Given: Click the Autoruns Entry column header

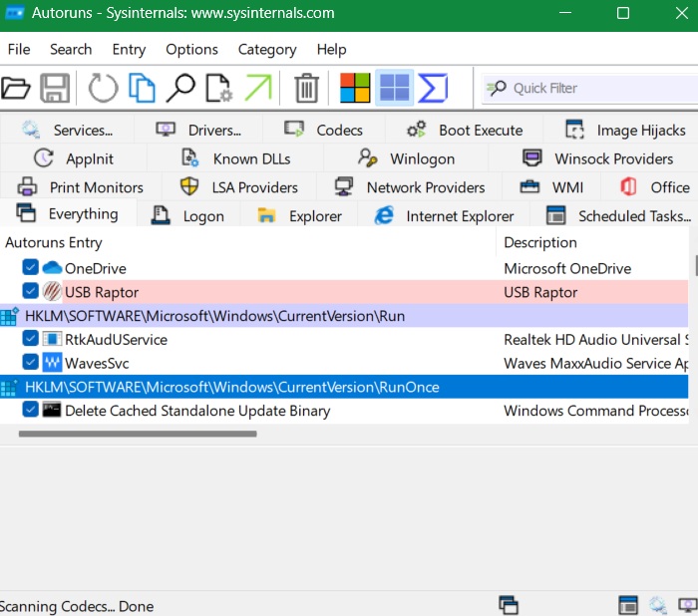Looking at the screenshot, I should tap(248, 242).
